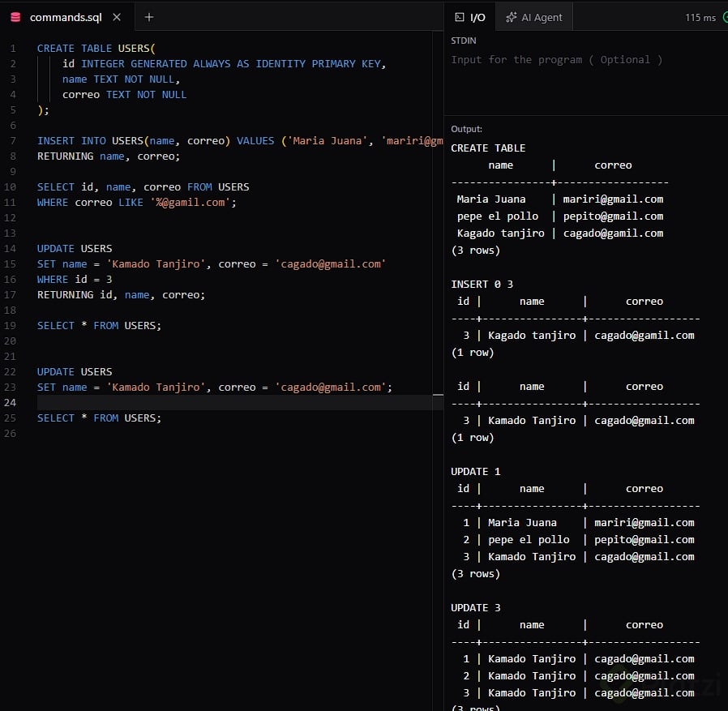Click the RETURNING name, correo line
This screenshot has width=728, height=711.
pos(109,156)
